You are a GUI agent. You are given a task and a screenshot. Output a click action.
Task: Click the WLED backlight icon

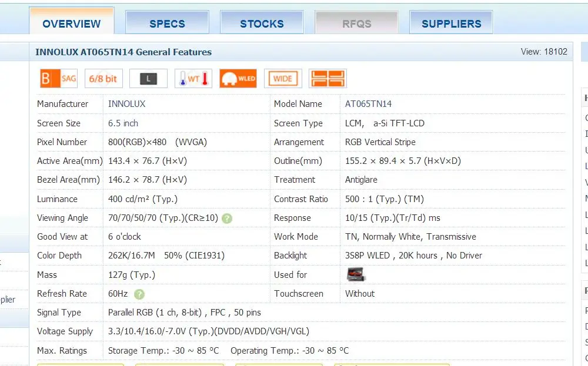point(238,79)
